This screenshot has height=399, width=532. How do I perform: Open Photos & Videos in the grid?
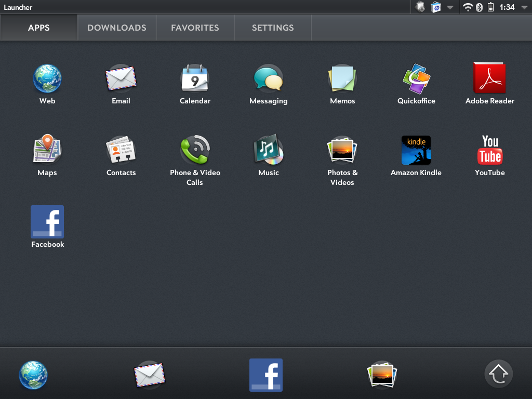tap(342, 149)
